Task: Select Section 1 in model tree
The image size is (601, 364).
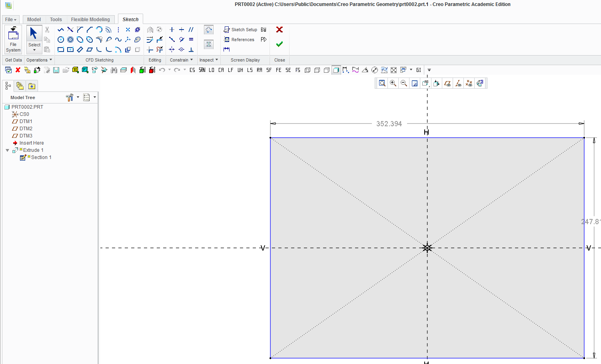Action: click(x=36, y=157)
